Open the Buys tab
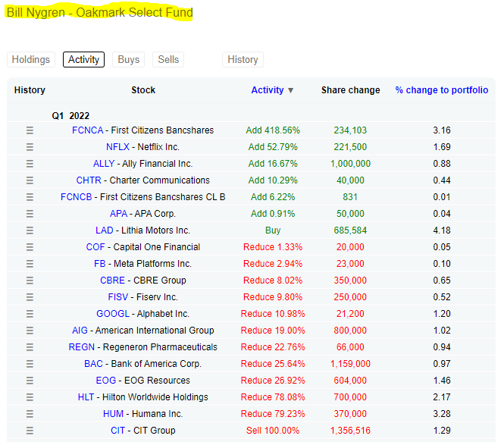The image size is (504, 442). pos(129,59)
